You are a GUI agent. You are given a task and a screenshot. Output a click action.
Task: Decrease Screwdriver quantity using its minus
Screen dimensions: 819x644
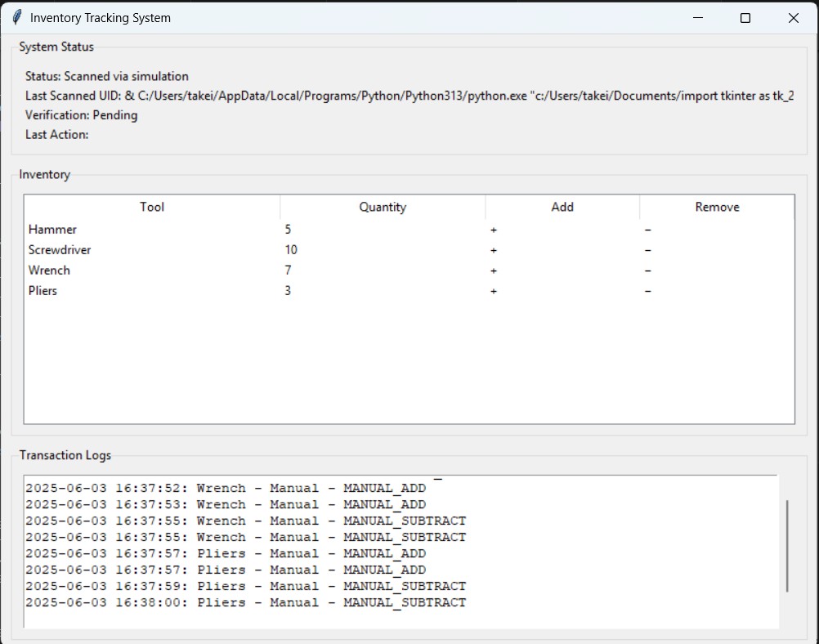(647, 250)
